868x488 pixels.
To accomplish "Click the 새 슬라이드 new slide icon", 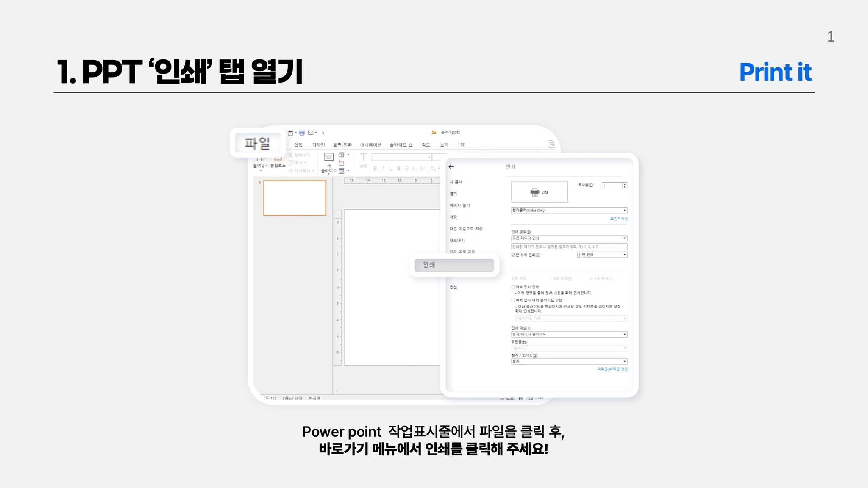I will pyautogui.click(x=328, y=157).
